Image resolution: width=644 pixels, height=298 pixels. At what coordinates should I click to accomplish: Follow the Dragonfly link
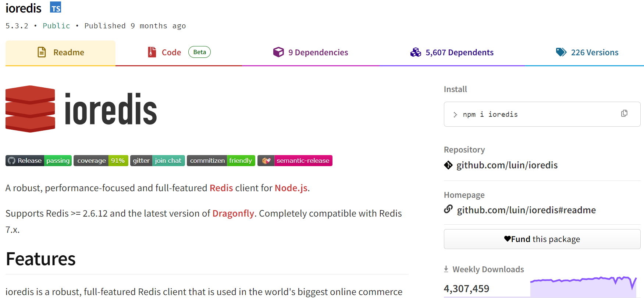click(233, 213)
